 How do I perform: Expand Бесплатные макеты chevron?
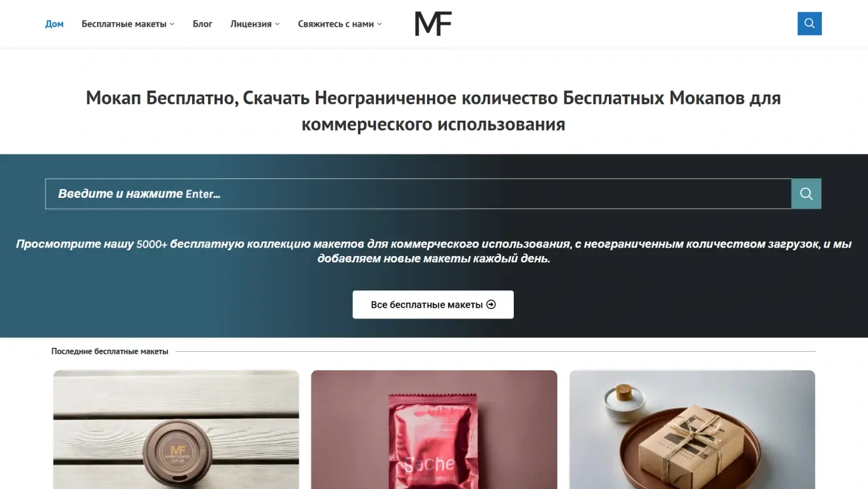[x=172, y=24]
